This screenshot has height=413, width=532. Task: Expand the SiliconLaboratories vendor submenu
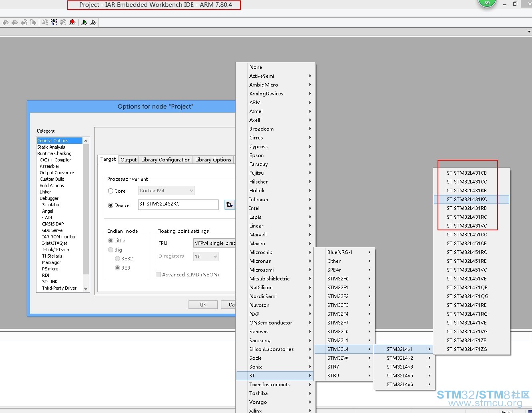pos(275,349)
